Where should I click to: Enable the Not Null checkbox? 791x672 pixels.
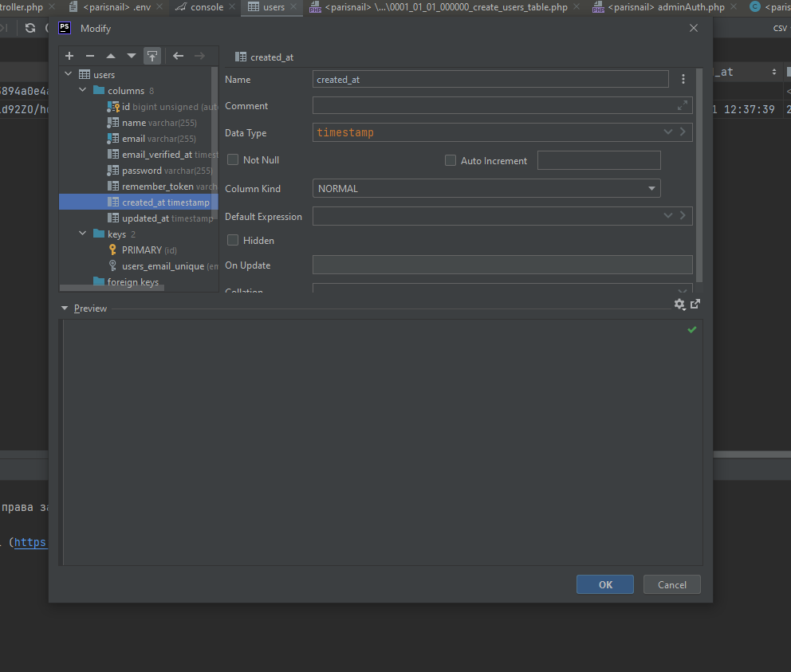tap(233, 159)
